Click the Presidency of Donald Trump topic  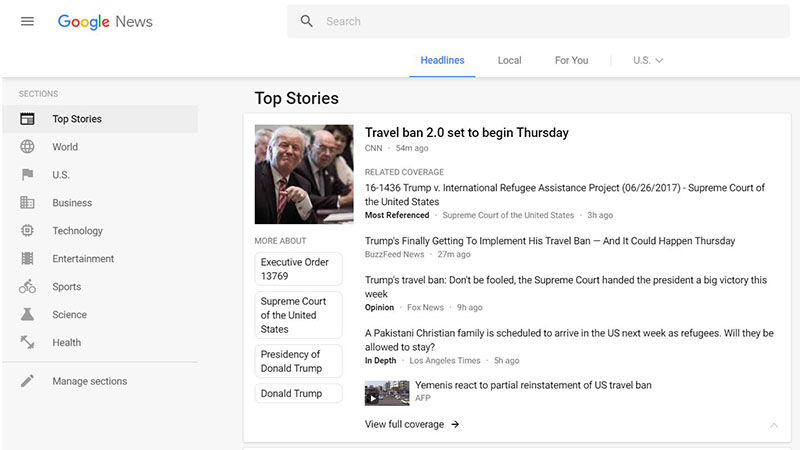[298, 361]
